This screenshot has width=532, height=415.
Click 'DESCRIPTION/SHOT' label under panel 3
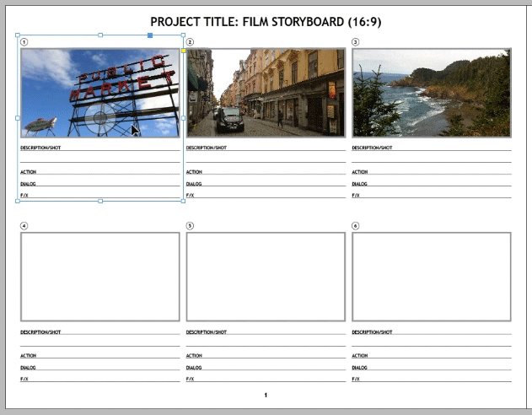(372, 148)
